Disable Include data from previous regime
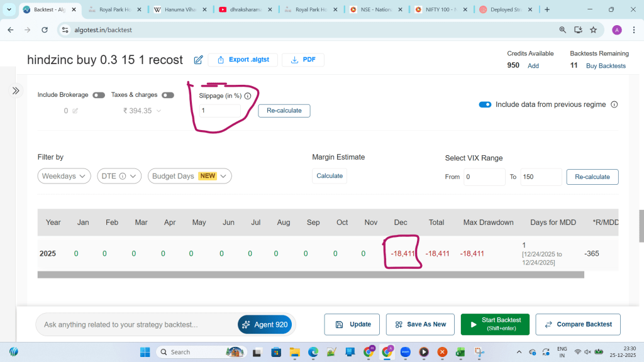This screenshot has width=644, height=362. 485,105
